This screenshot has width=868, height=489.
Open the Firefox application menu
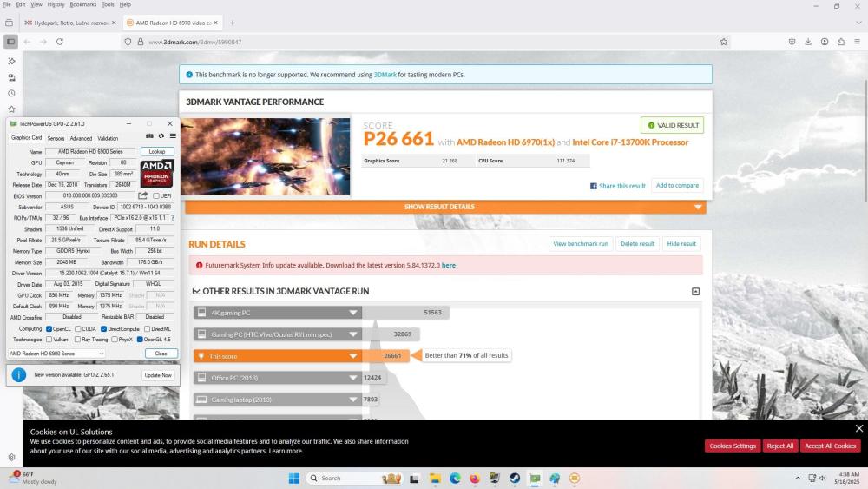pyautogui.click(x=857, y=42)
